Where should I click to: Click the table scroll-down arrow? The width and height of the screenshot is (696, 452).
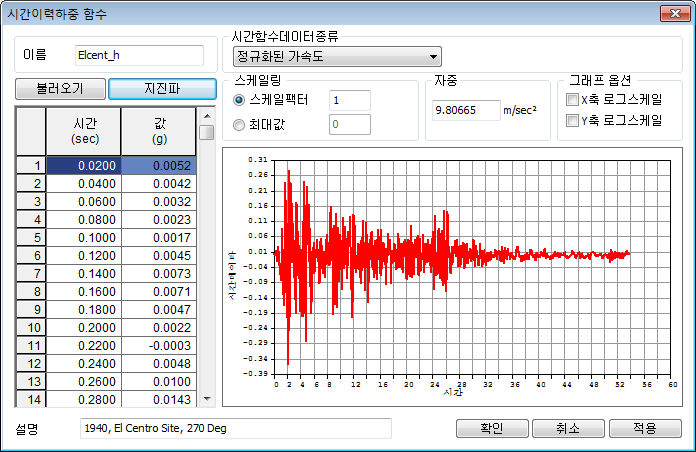click(207, 399)
